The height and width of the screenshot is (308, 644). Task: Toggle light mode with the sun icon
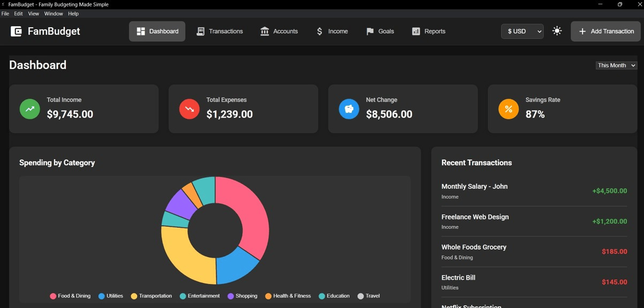point(557,31)
